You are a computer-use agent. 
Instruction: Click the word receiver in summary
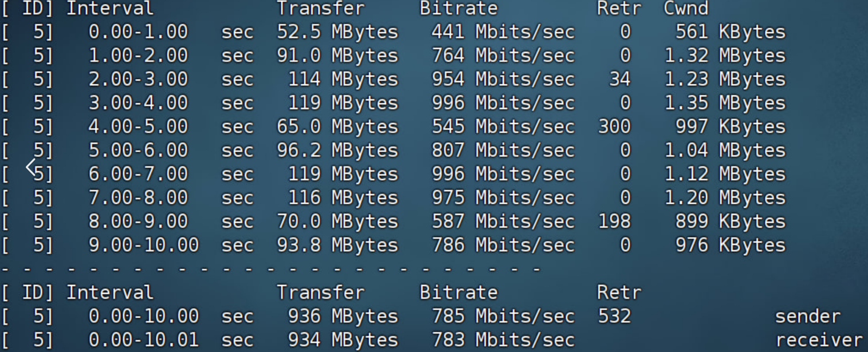pos(818,340)
